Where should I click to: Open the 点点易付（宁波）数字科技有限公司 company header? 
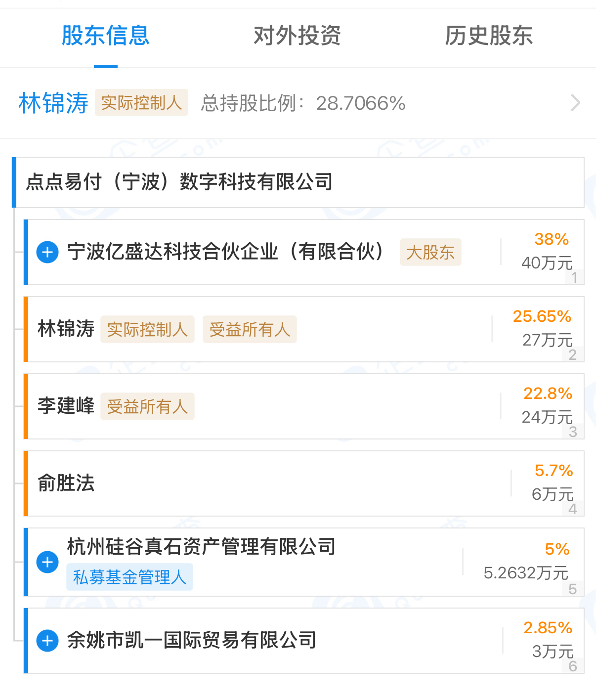pyautogui.click(x=298, y=182)
